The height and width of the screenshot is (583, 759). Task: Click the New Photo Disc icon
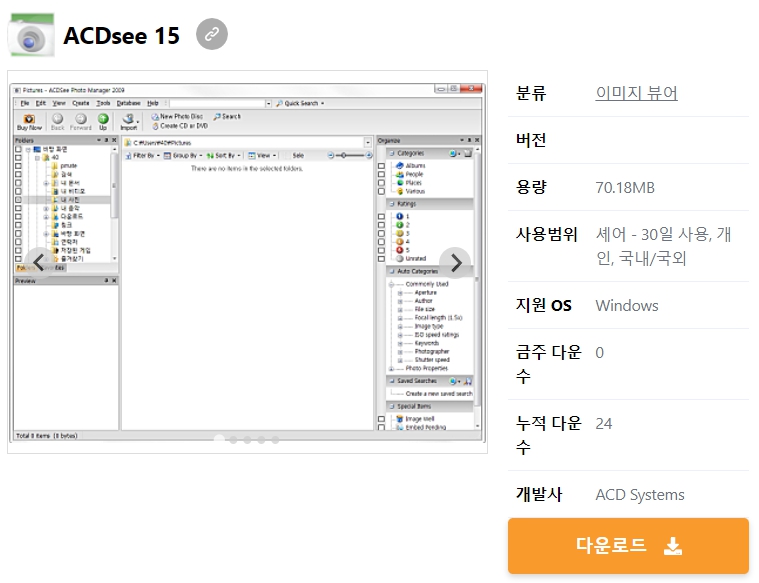(x=155, y=117)
